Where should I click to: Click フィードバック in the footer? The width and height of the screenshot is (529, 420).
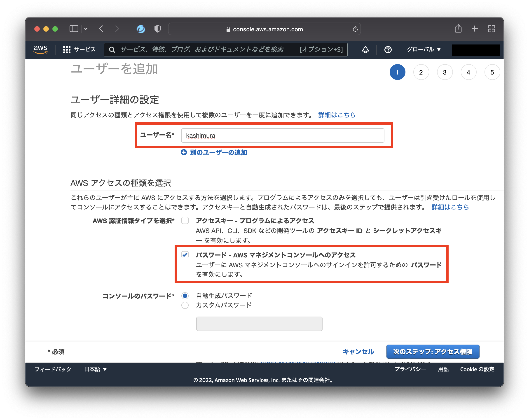[53, 369]
